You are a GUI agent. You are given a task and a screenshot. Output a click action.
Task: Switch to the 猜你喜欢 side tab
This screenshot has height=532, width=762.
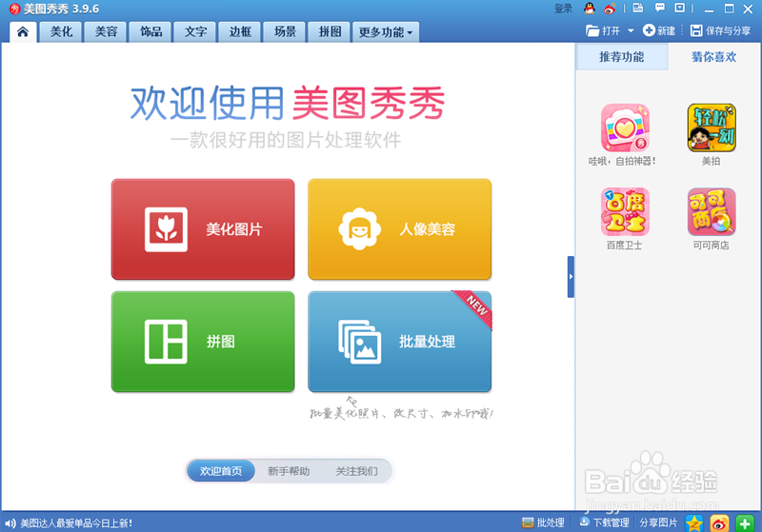coord(713,57)
